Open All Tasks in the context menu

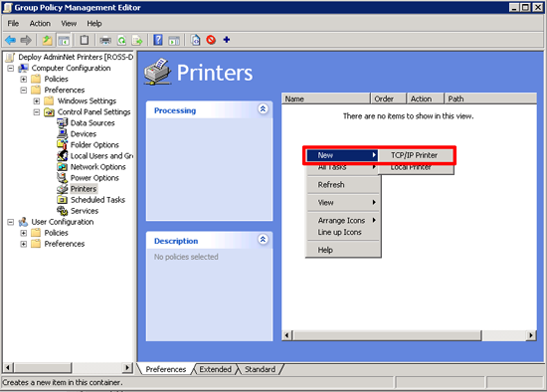pos(342,168)
